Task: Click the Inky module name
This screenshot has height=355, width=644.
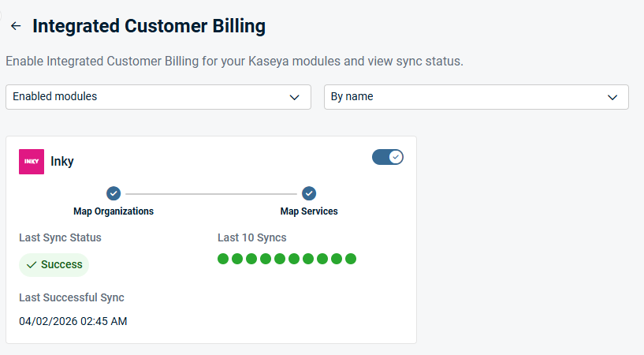Action: 62,162
